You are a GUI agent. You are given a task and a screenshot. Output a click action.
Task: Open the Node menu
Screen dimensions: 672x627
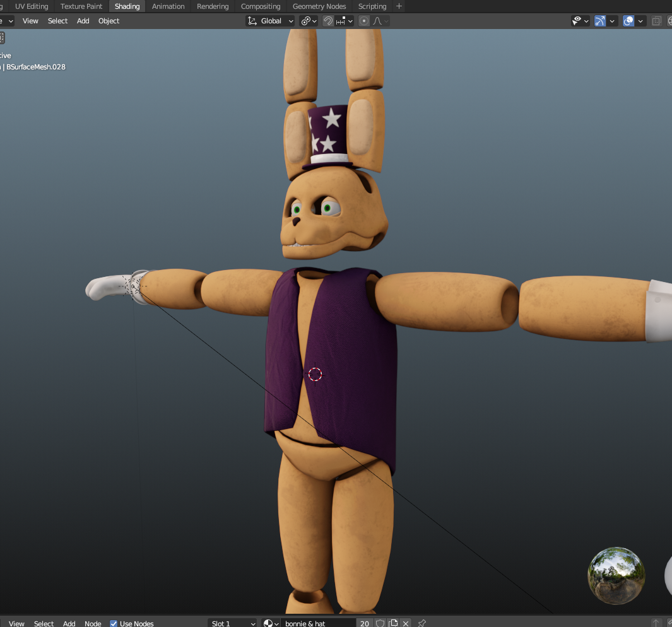pos(93,623)
